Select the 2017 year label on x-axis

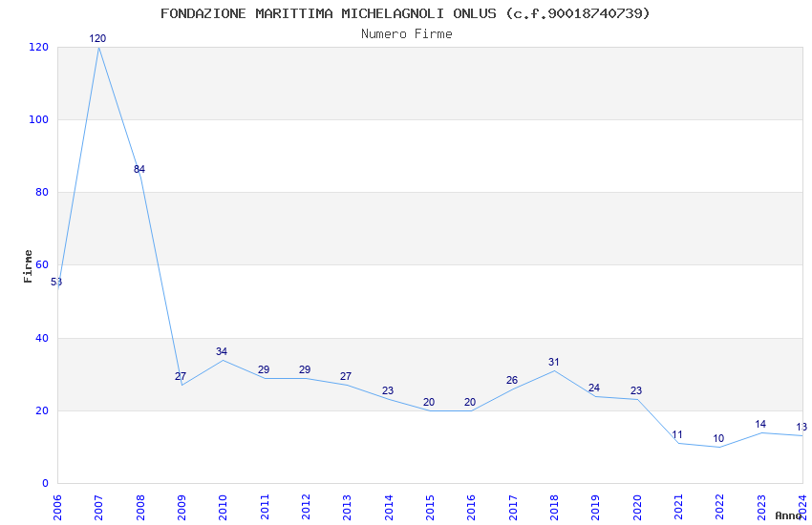tap(513, 508)
